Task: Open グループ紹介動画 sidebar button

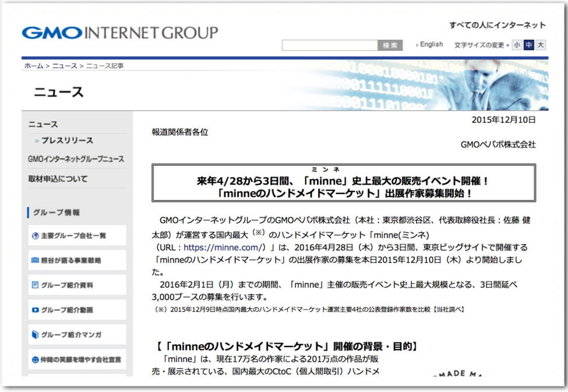Action: [x=77, y=310]
